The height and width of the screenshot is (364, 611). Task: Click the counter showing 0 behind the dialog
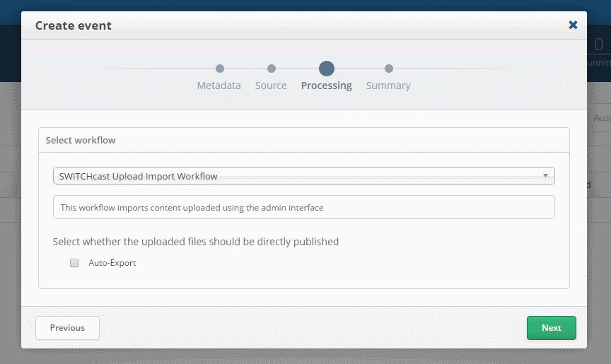coord(598,45)
